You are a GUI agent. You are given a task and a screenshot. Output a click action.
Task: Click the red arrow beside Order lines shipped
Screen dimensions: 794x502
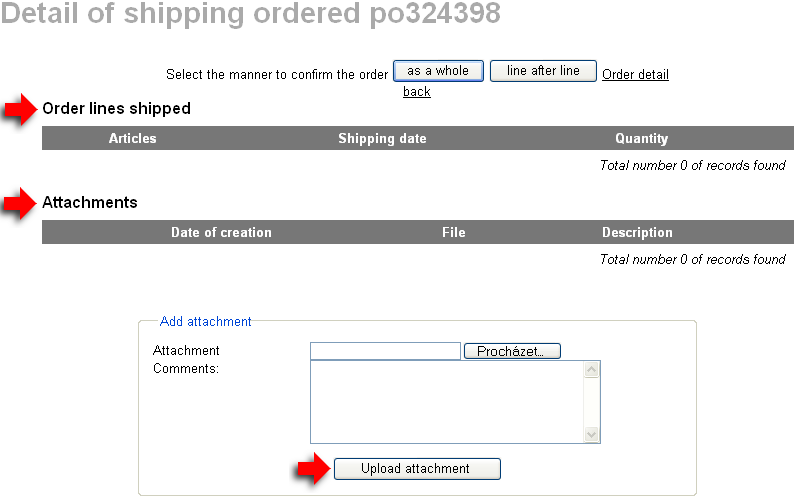[x=20, y=110]
